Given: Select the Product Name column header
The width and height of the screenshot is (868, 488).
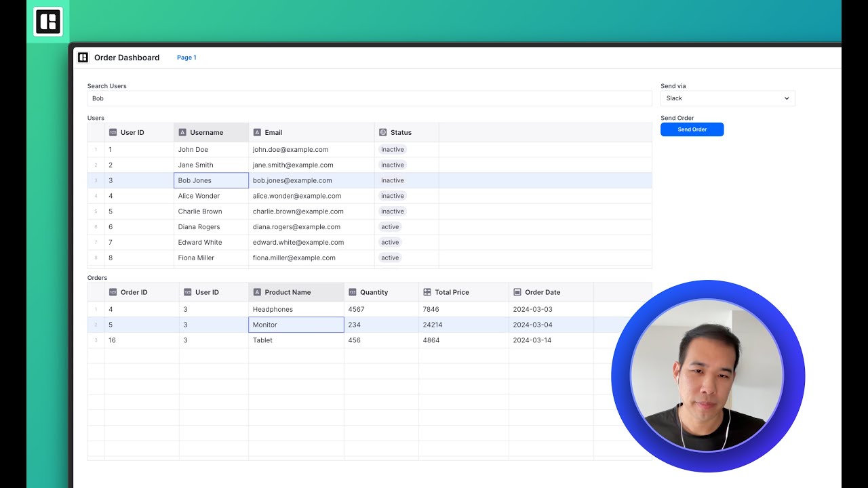Looking at the screenshot, I should [x=296, y=292].
